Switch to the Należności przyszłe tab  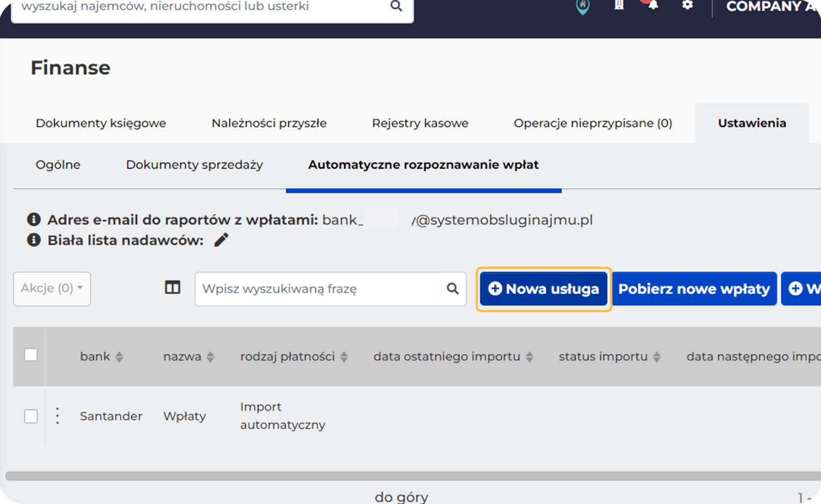tap(269, 123)
